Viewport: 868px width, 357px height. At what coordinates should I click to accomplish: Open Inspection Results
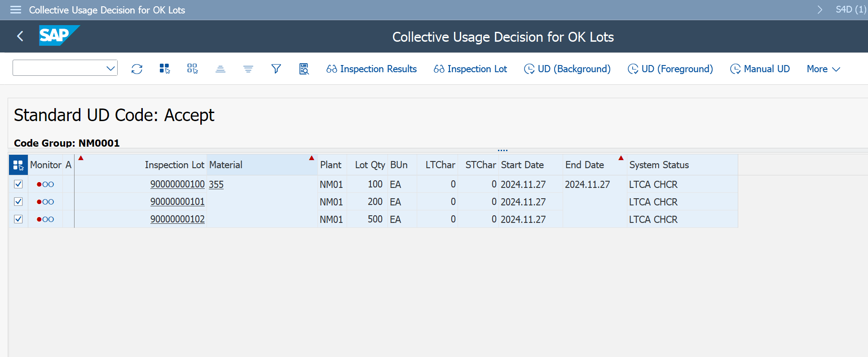click(371, 69)
